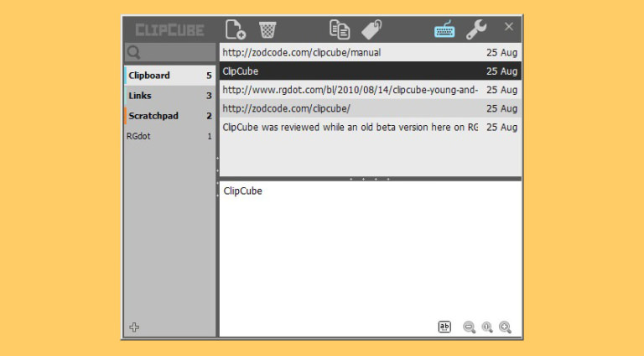Switch to the Scratchpad category
Screen dimensions: 644x356
(169, 116)
